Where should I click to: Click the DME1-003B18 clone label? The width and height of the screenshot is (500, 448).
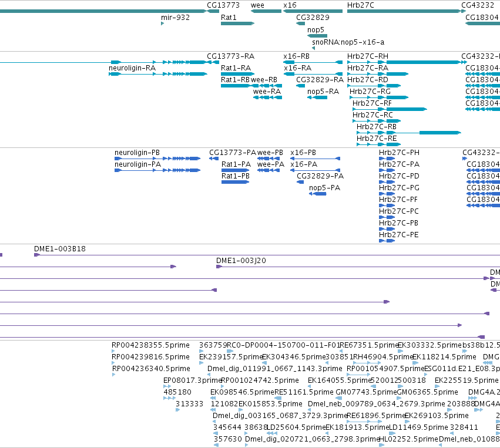(60, 249)
